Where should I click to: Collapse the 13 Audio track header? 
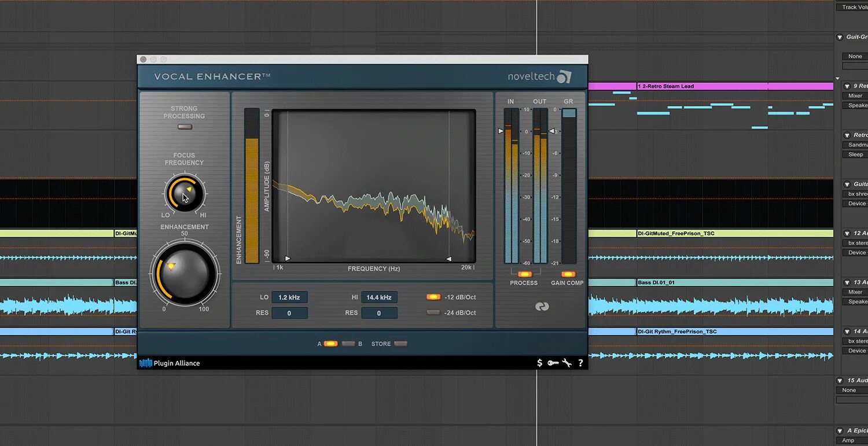pyautogui.click(x=847, y=282)
